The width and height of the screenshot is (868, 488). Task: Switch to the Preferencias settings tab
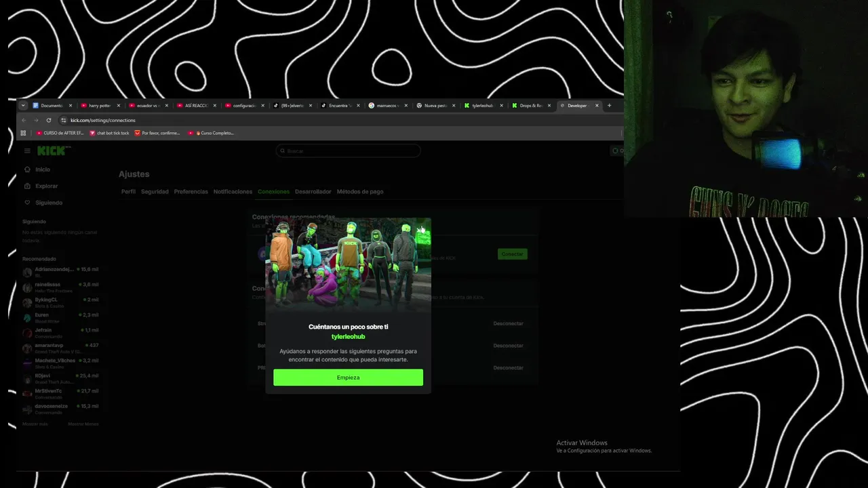point(191,192)
